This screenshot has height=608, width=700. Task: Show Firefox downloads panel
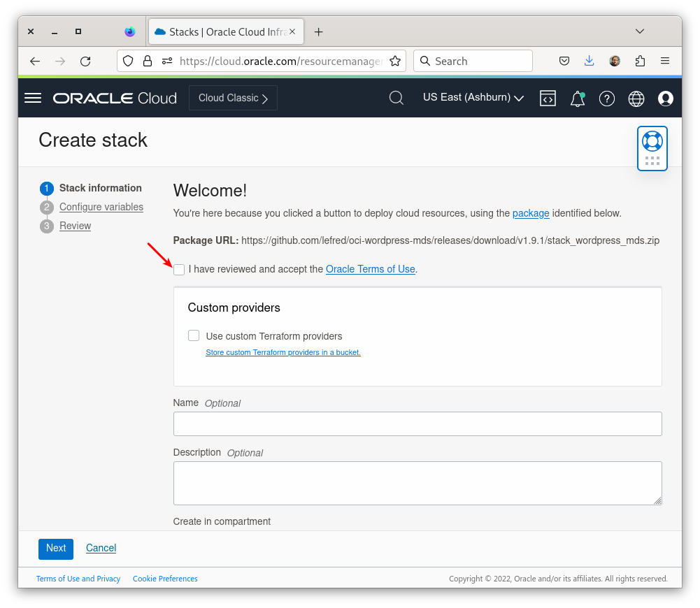tap(589, 61)
